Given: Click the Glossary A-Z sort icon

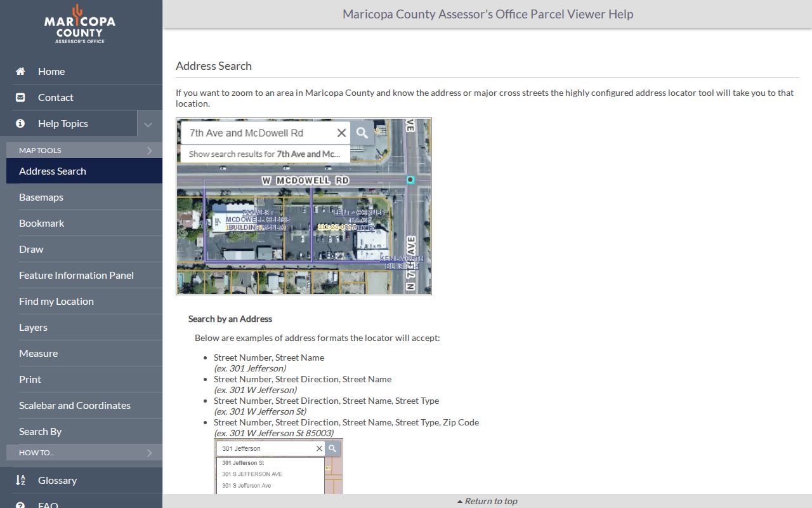Looking at the screenshot, I should (20, 480).
